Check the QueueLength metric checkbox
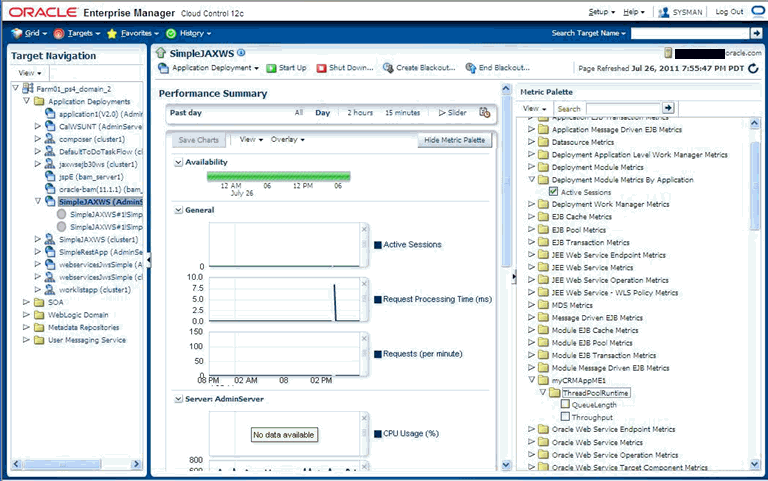 coord(565,404)
